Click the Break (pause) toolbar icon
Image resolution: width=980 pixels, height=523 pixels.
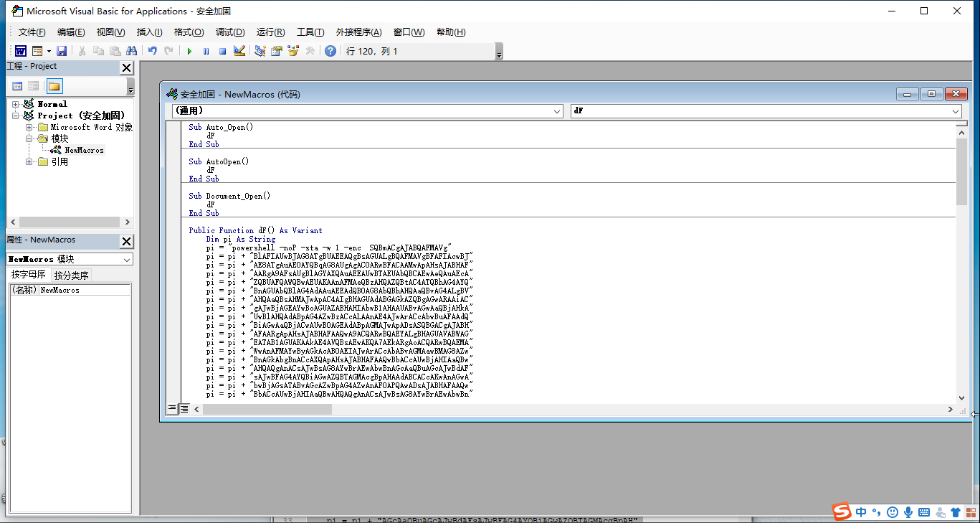coord(206,51)
